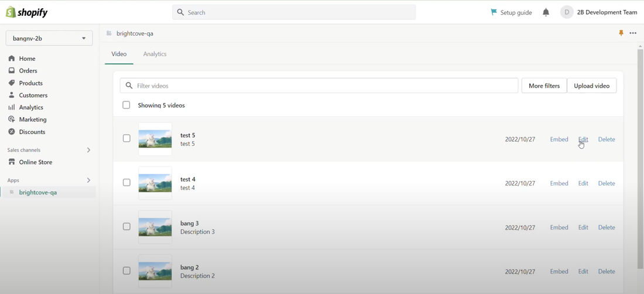Open the bangnv-2b store dropdown
The height and width of the screenshot is (294, 644).
(49, 38)
